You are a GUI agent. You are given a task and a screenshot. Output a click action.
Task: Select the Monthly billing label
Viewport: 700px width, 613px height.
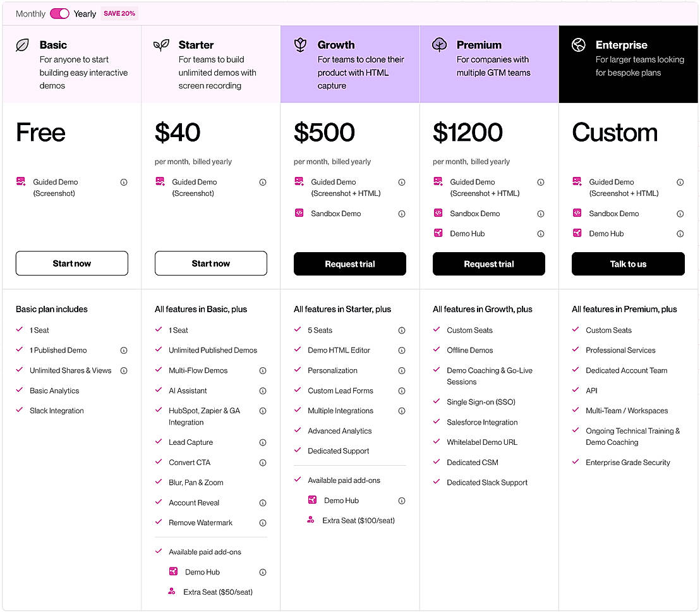tap(30, 14)
